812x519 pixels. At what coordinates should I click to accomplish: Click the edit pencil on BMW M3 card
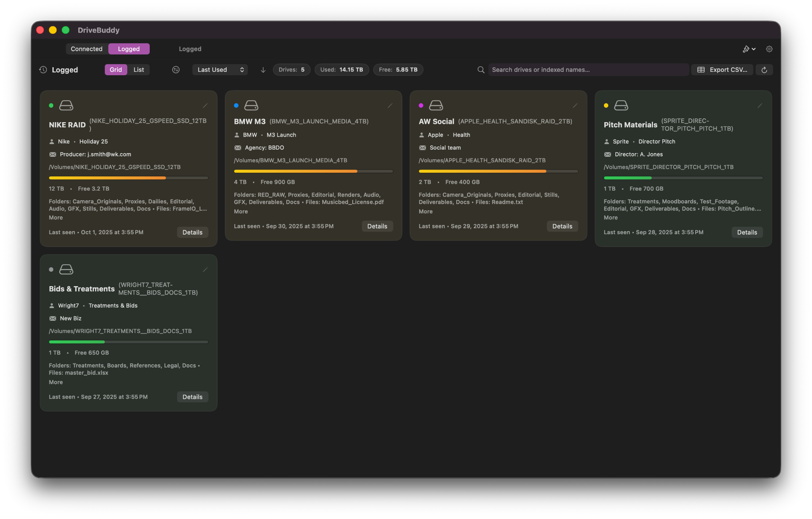[390, 106]
